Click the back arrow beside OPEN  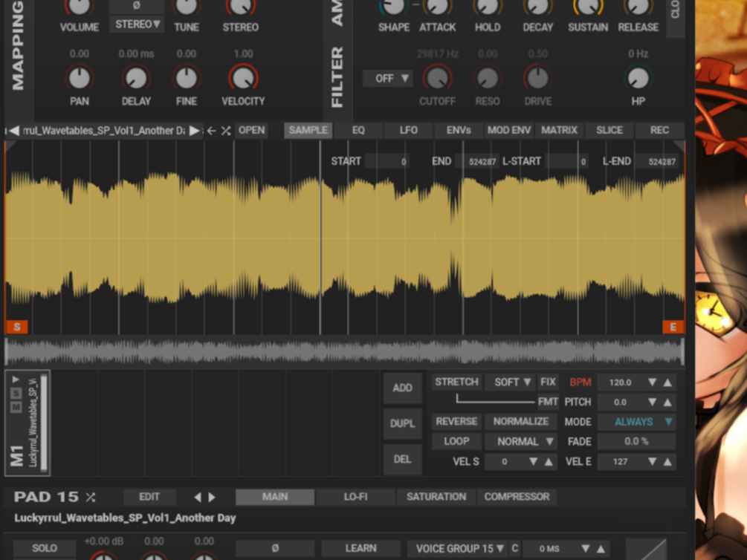pyautogui.click(x=212, y=131)
